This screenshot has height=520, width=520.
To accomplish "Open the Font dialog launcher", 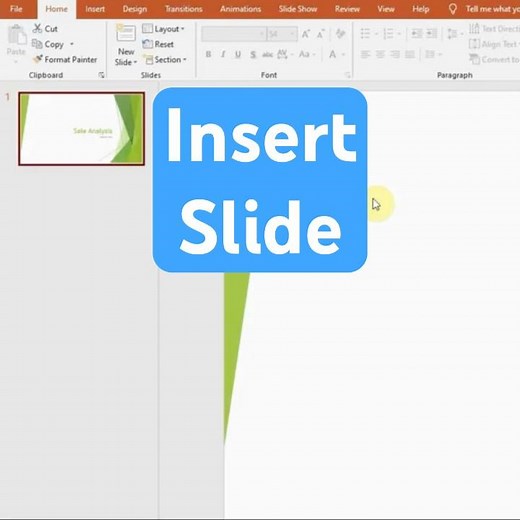I will tap(348, 75).
